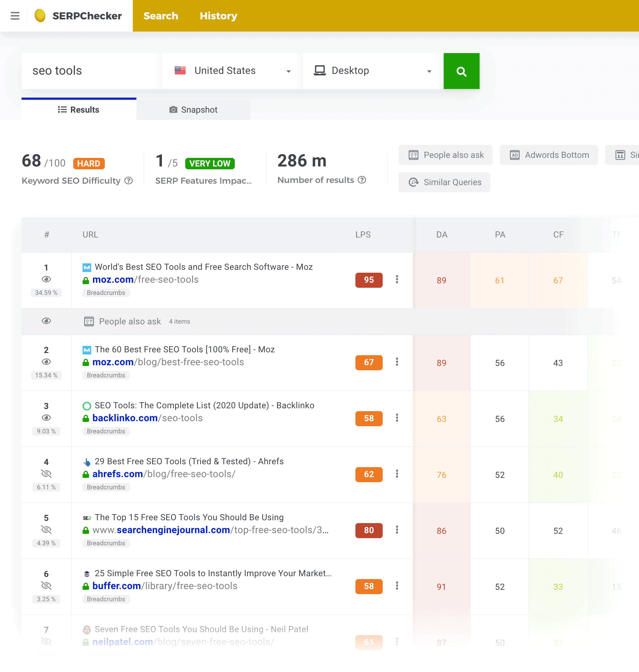Switch to the History tab
Viewport: 639px width, 672px height.
pyautogui.click(x=218, y=16)
